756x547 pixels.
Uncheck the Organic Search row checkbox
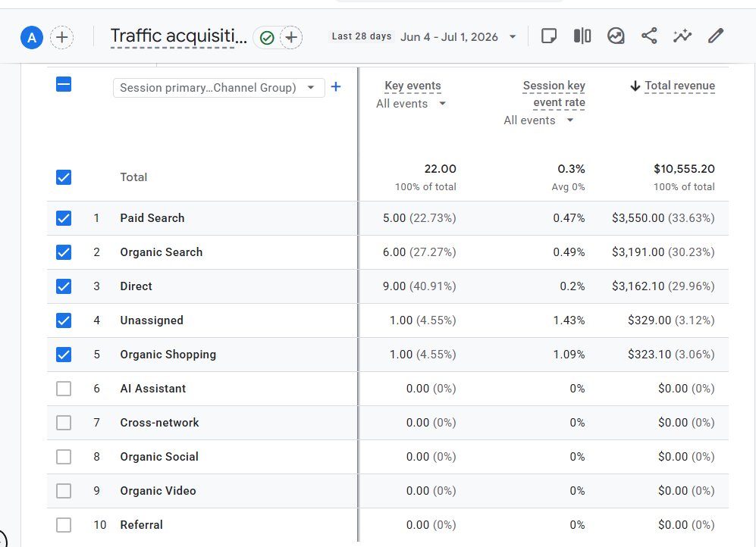point(64,252)
